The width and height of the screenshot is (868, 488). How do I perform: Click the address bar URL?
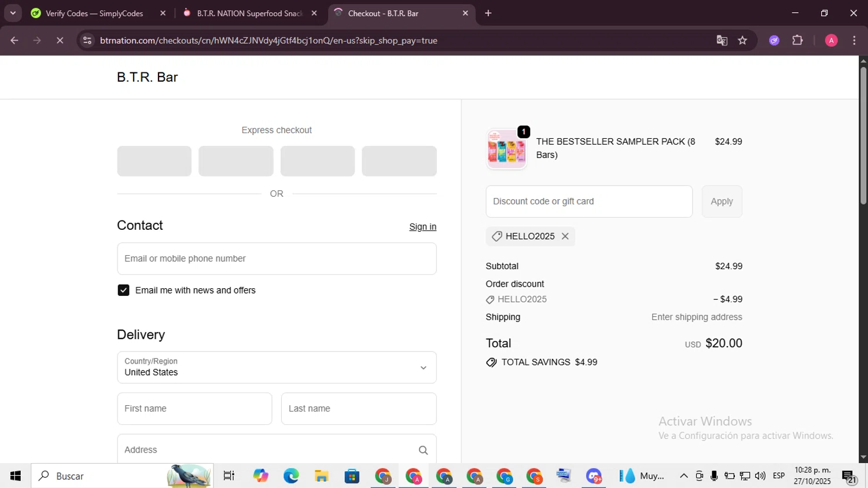(269, 41)
